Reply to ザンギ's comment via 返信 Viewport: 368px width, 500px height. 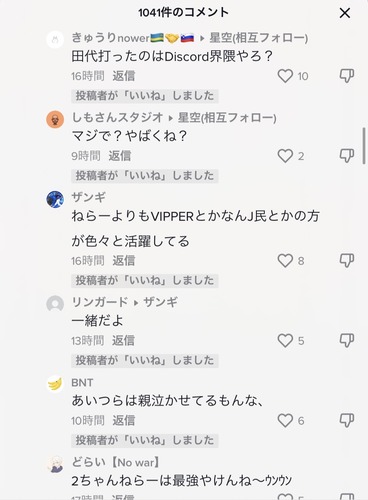click(x=124, y=261)
